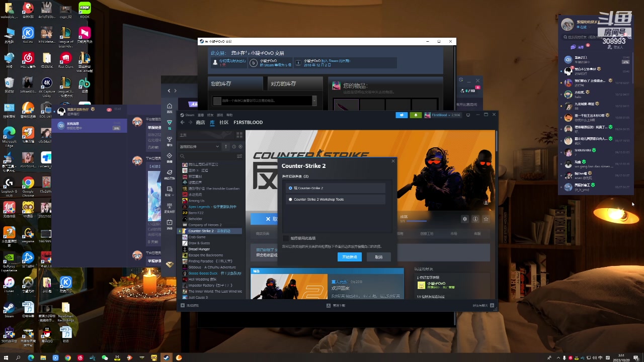Select Goose Goose Duck in the library
The width and height of the screenshot is (644, 362).
pyautogui.click(x=212, y=273)
